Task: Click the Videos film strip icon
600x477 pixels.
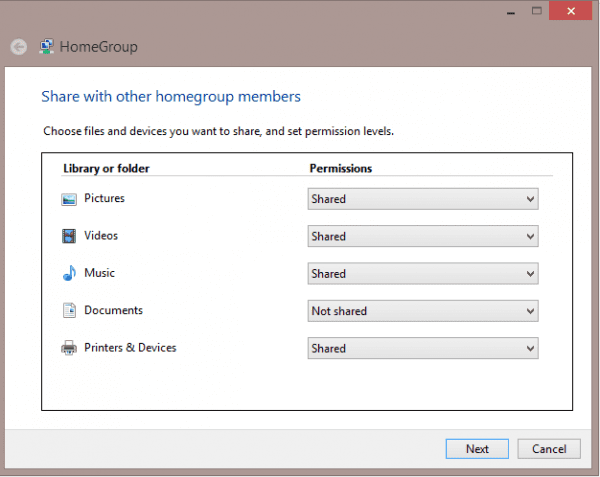Action: tap(69, 236)
